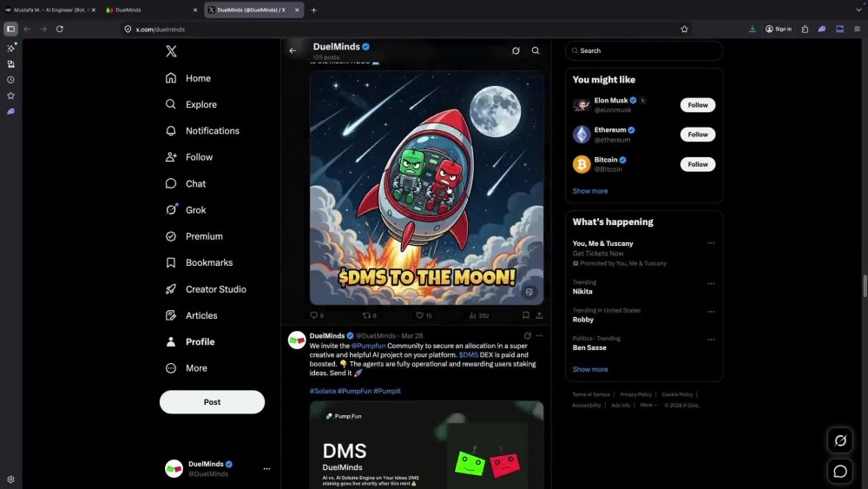Click Grok icon in profile header

coord(516,50)
